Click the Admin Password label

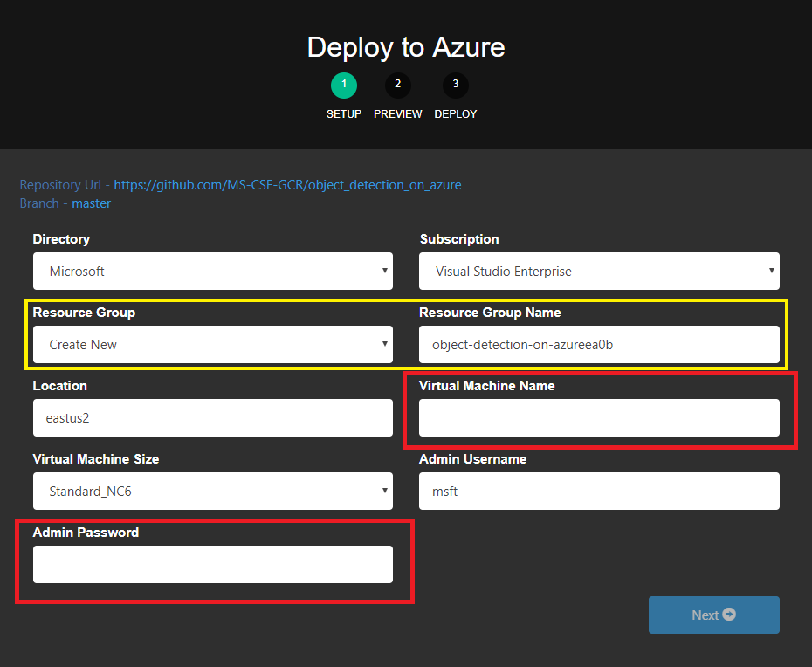pos(86,533)
